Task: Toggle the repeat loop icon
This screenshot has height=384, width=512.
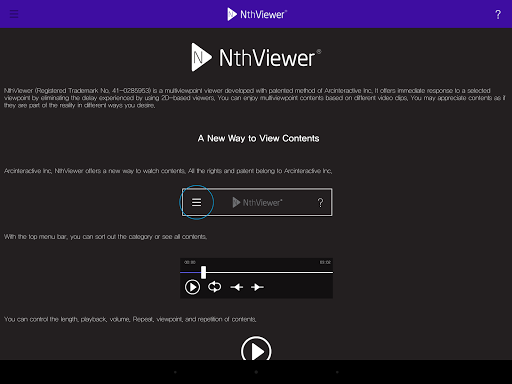Action: coord(214,287)
